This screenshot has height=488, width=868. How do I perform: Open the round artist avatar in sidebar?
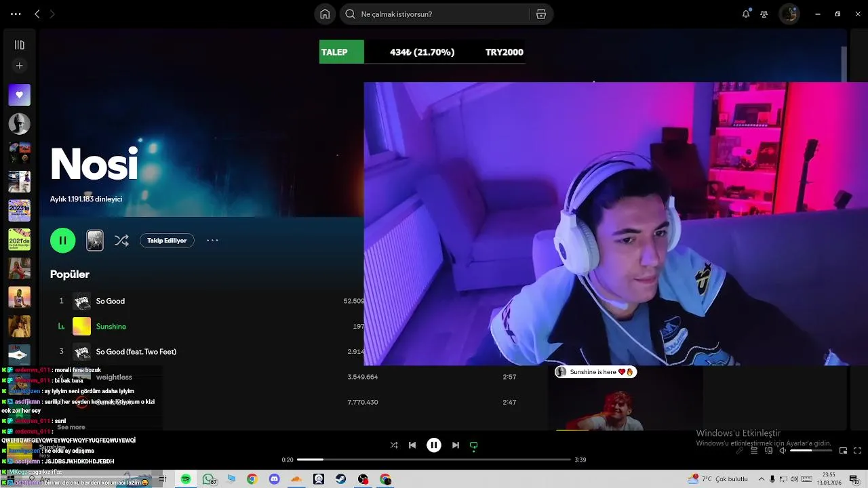pyautogui.click(x=19, y=123)
